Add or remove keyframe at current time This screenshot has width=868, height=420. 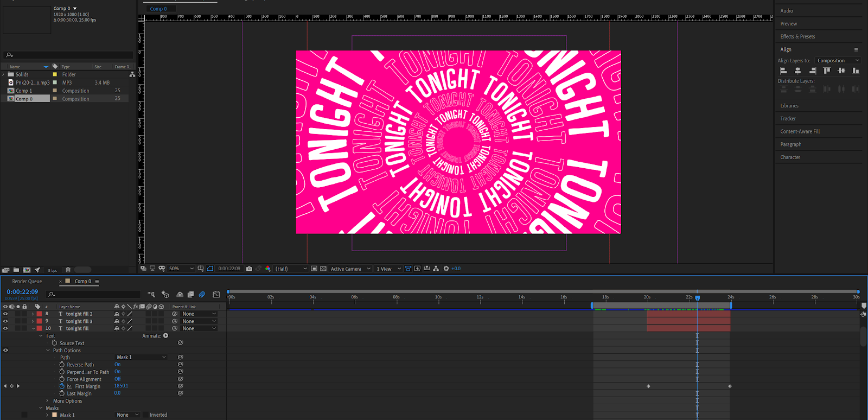12,386
